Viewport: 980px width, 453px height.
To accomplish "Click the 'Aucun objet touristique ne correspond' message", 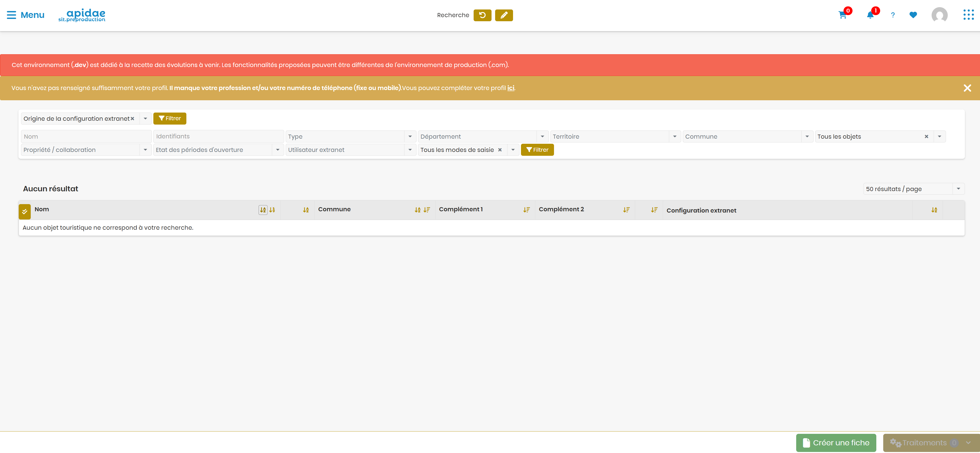I will pyautogui.click(x=108, y=228).
